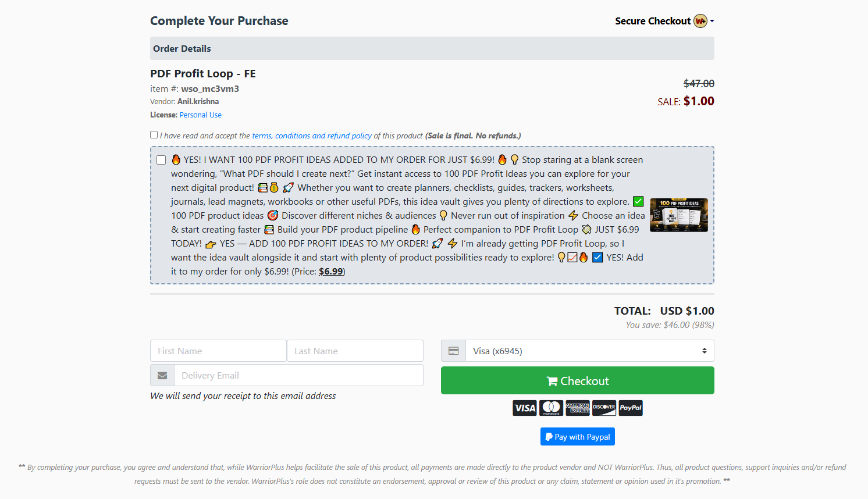
Task: Click the crossed-out "$47.00" original price
Action: (x=699, y=84)
